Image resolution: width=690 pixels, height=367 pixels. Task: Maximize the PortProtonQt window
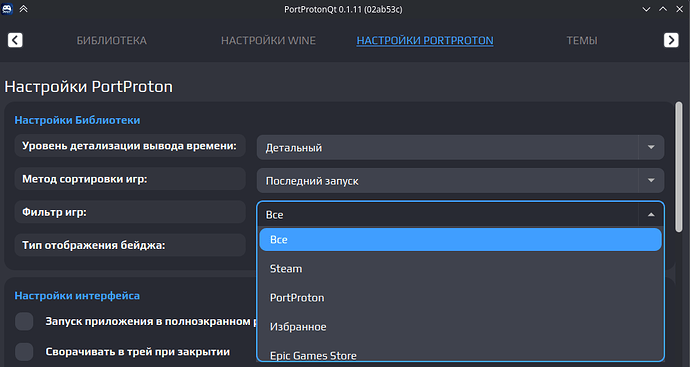pos(663,9)
